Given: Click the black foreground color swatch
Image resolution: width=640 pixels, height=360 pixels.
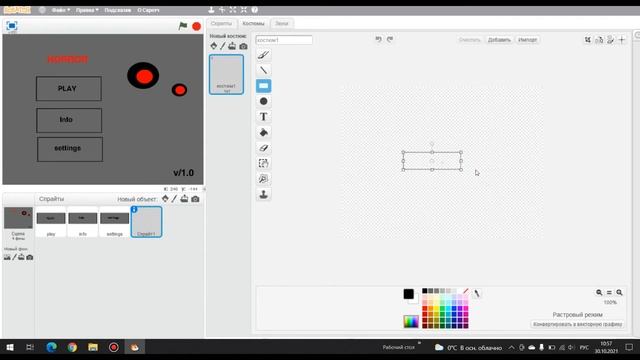Looking at the screenshot, I should point(409,294).
